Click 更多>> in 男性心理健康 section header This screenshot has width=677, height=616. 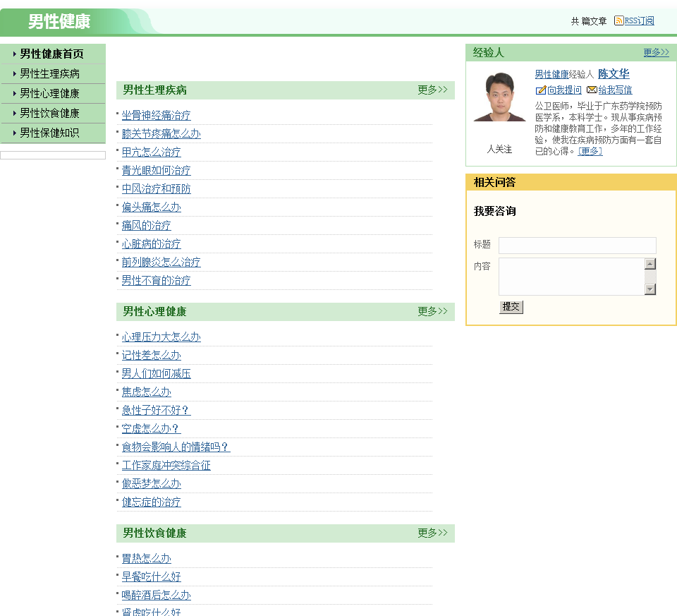pyautogui.click(x=432, y=311)
